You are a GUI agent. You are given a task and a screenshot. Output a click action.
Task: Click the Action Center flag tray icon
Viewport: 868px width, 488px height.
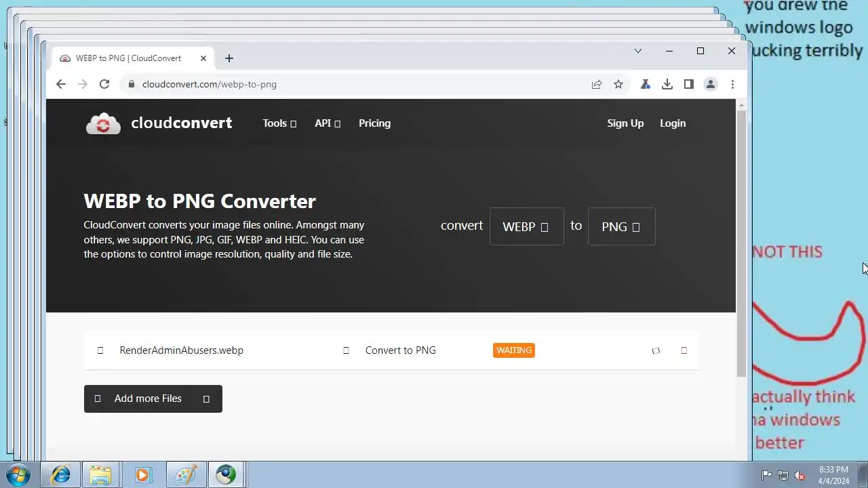[766, 475]
